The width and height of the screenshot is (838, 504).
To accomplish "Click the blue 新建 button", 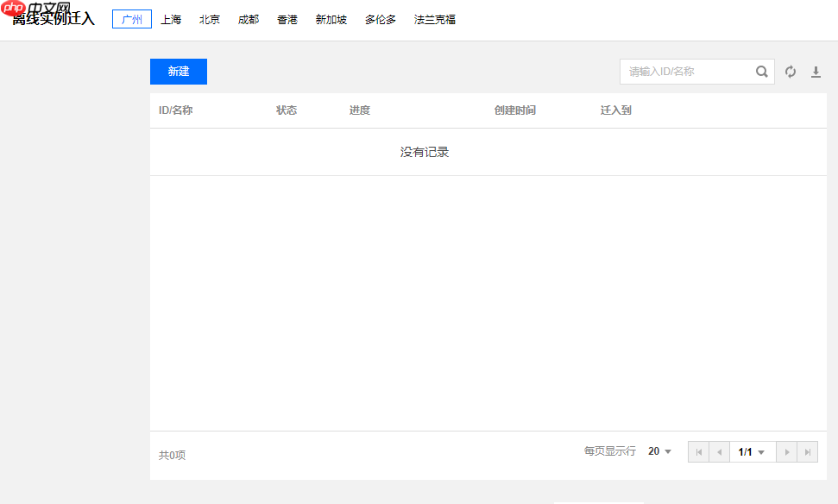I will coord(178,72).
